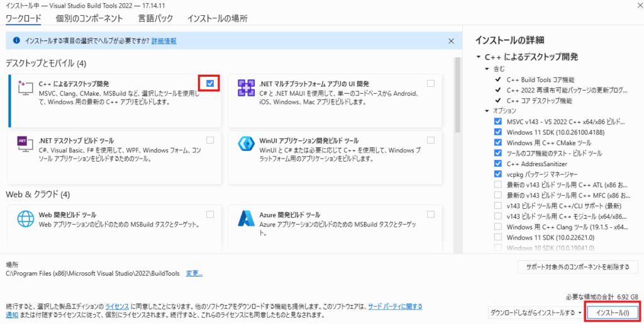644x324 pixels.
Task: Open the ライセンス link
Action: 118,306
